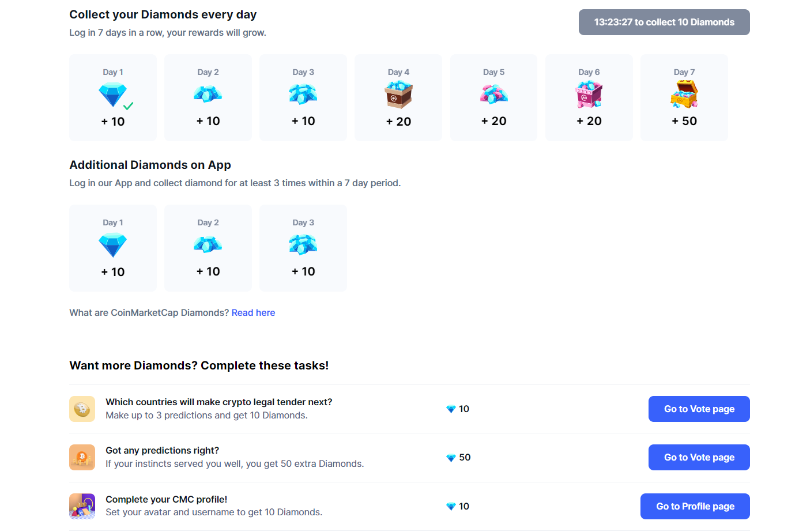Select the Day 3 diamond pile icon
This screenshot has width=799, height=532.
click(303, 94)
